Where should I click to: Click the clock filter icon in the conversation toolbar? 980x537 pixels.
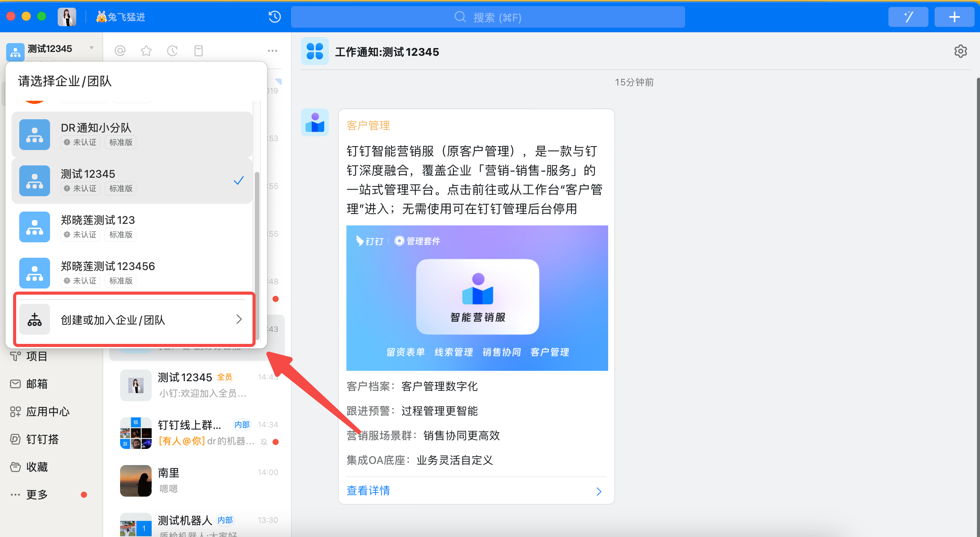coord(172,51)
